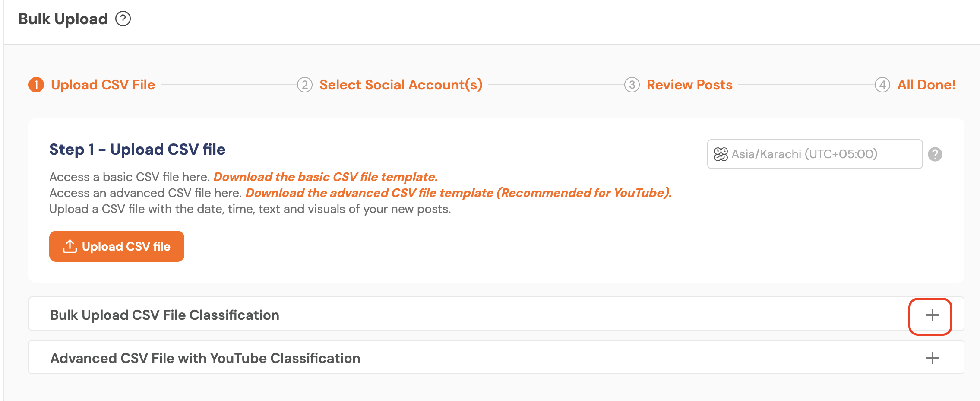This screenshot has width=980, height=401.
Task: Click the step 3 number circle
Action: [632, 85]
